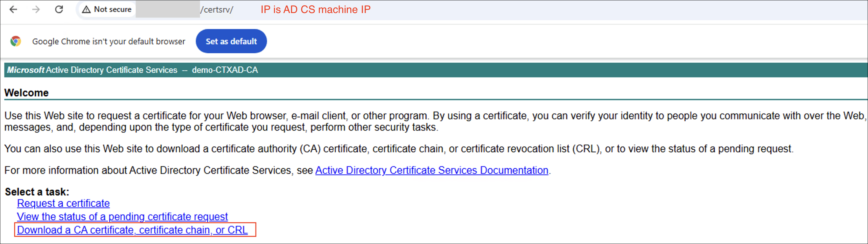The height and width of the screenshot is (244, 868).
Task: Click the red "IP is AD CS machine IP" note
Action: pyautogui.click(x=315, y=10)
